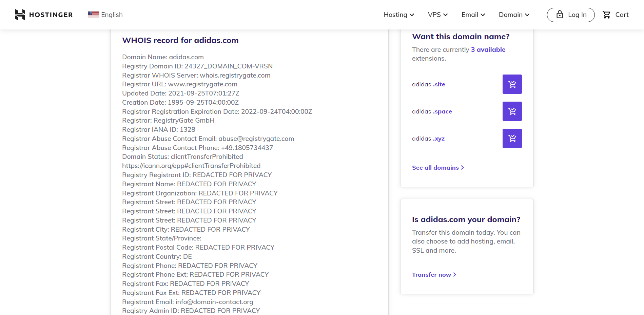Select the English language option

click(x=112, y=15)
